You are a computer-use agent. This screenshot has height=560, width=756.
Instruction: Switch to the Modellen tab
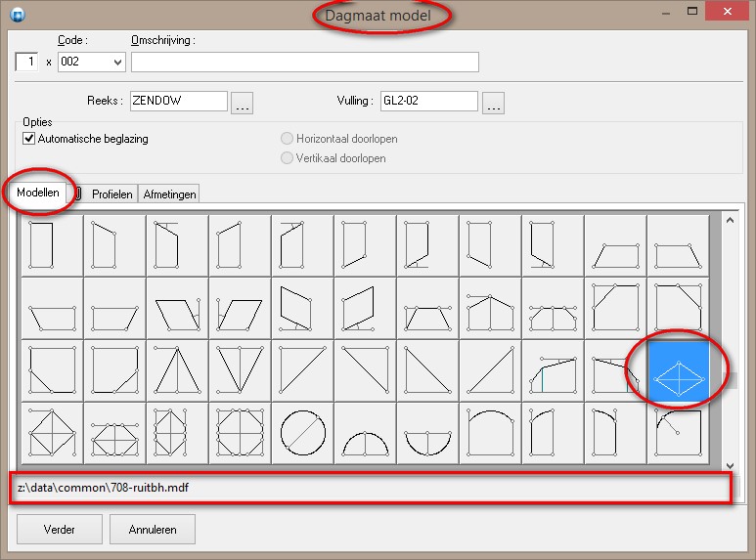pyautogui.click(x=38, y=193)
